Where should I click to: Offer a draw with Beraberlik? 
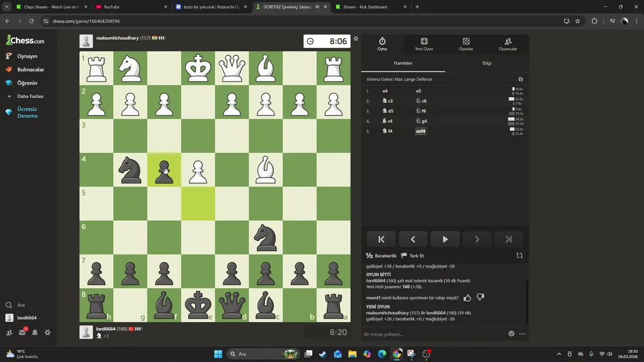tap(381, 256)
